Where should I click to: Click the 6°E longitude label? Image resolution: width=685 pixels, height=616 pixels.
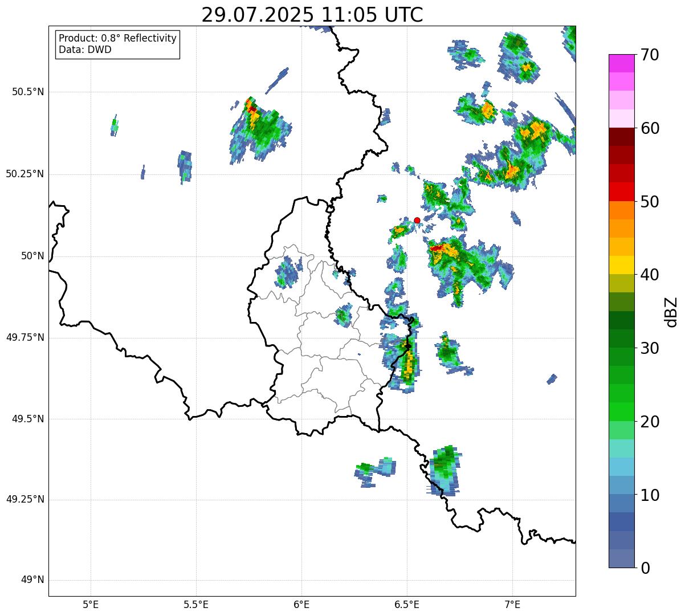coord(301,604)
